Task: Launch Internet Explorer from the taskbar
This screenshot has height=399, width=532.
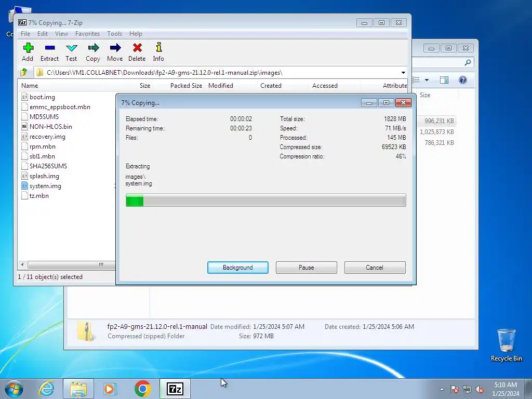Action: click(x=46, y=389)
